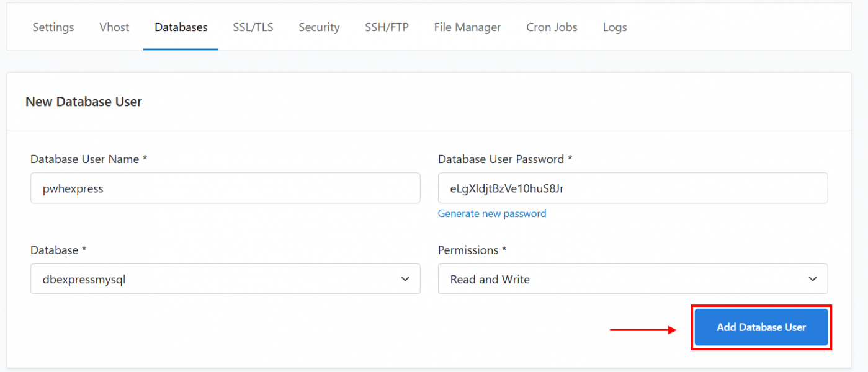Open the Settings tab

(53, 27)
